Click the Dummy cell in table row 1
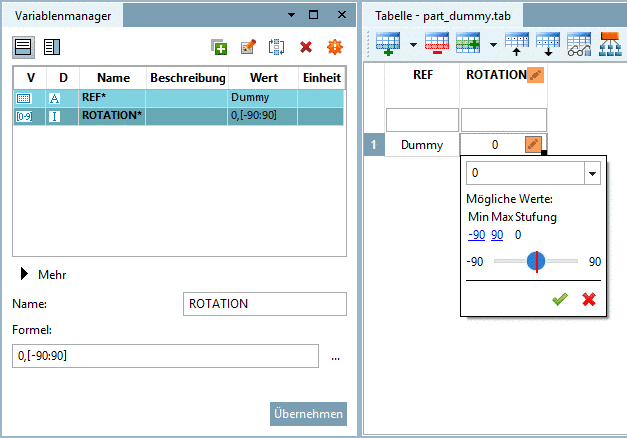This screenshot has width=627, height=438. pos(422,144)
